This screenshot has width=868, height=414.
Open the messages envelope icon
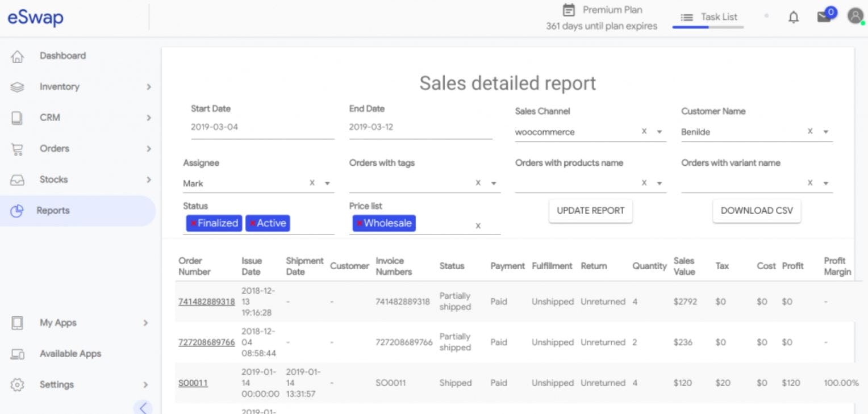point(824,17)
